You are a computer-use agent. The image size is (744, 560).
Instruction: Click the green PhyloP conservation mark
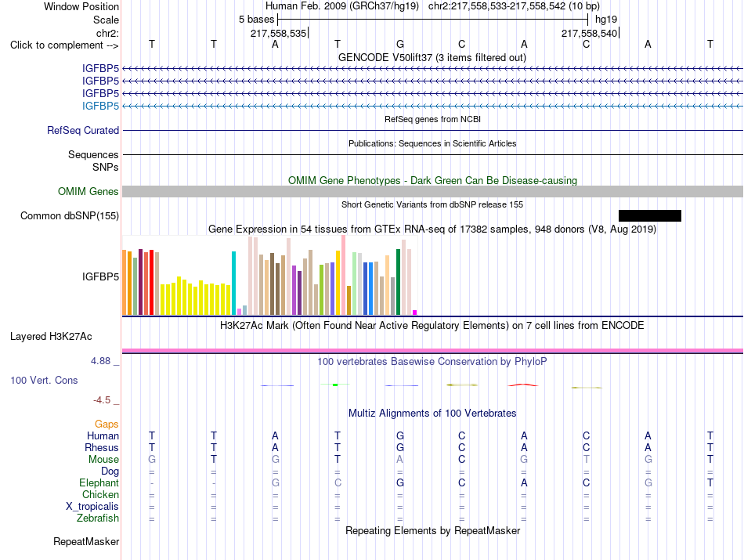(x=335, y=385)
